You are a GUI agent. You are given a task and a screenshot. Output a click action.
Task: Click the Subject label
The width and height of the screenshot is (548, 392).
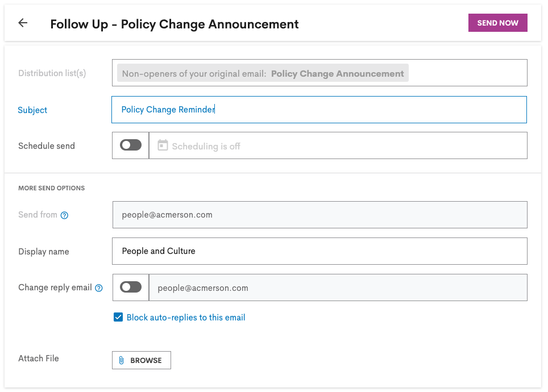pos(32,110)
